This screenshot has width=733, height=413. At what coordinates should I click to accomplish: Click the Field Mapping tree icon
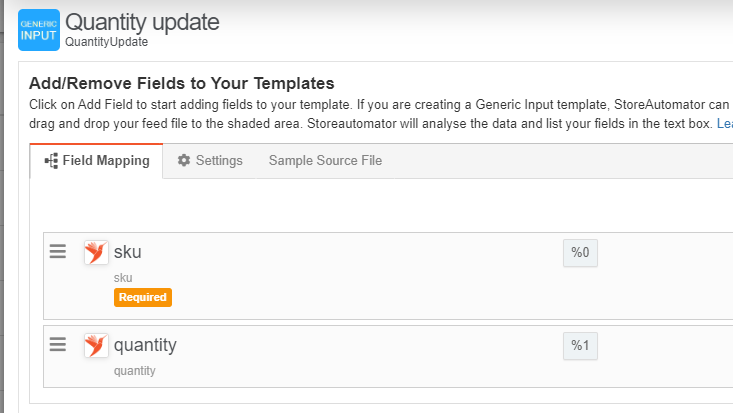point(51,161)
